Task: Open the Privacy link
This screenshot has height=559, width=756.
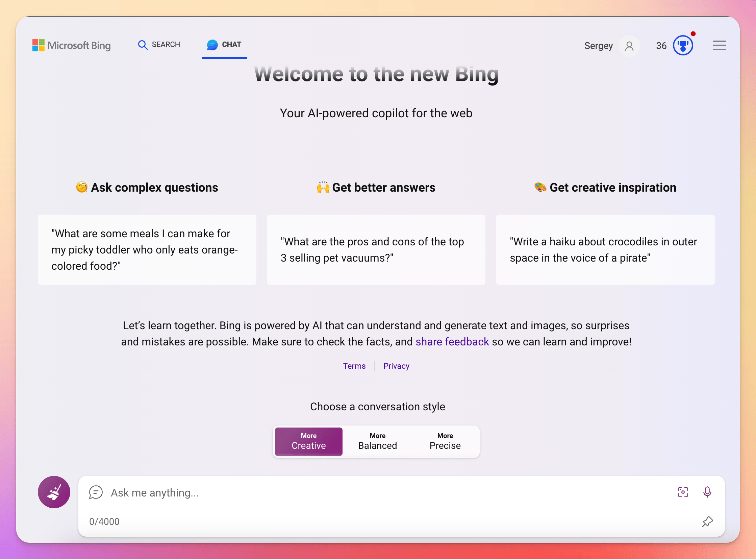Action: pos(396,366)
